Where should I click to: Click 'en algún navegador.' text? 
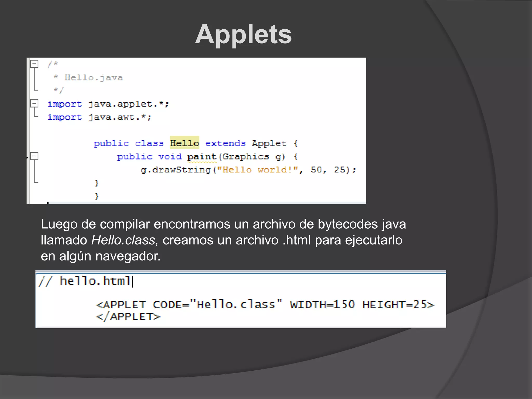(101, 256)
